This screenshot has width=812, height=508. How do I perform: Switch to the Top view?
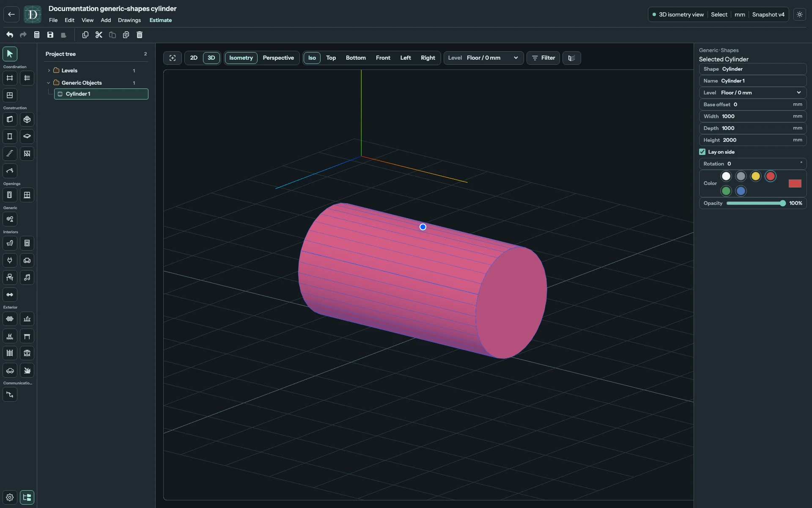coord(331,58)
